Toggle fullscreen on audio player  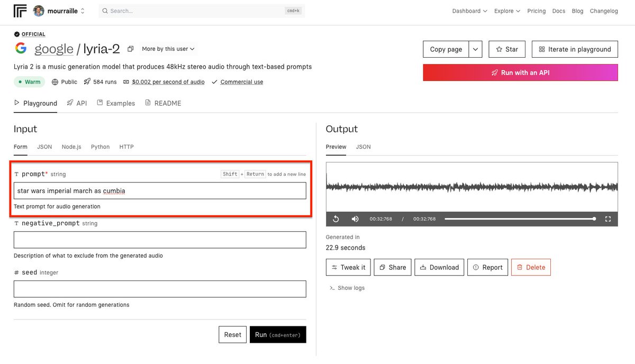click(608, 219)
